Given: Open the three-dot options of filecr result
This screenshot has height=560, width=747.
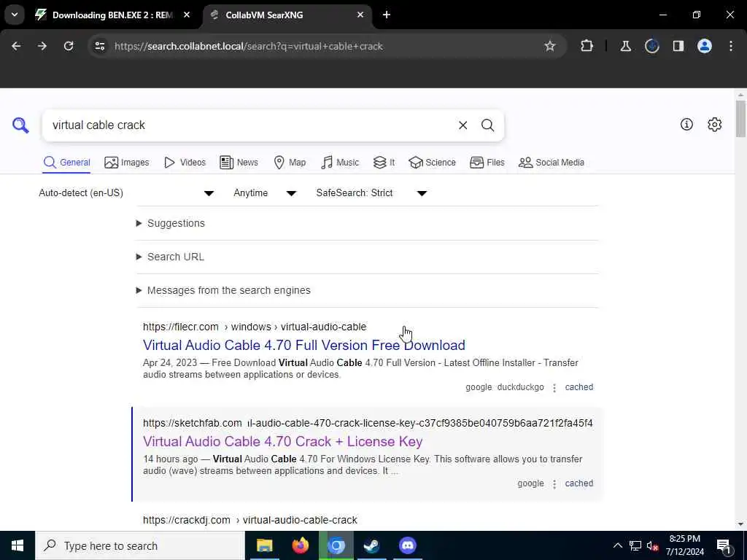Looking at the screenshot, I should [x=554, y=388].
